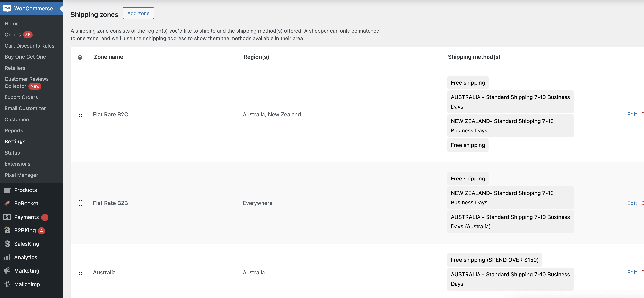This screenshot has height=298, width=644.
Task: Open Reports page
Action: pos(14,130)
